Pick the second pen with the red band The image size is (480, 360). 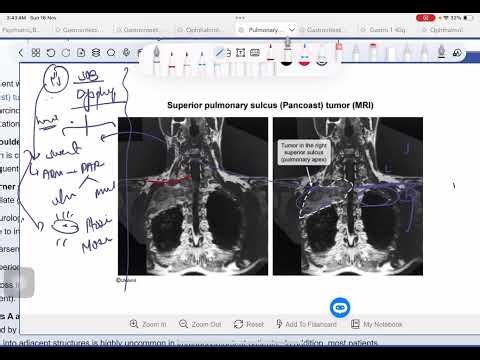tap(172, 63)
